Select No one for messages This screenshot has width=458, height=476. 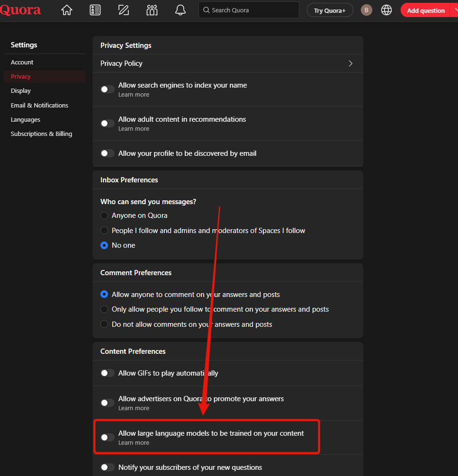point(104,245)
